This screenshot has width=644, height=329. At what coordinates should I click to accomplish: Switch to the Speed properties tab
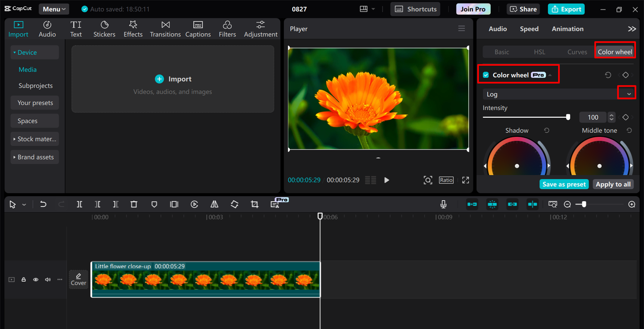point(529,29)
